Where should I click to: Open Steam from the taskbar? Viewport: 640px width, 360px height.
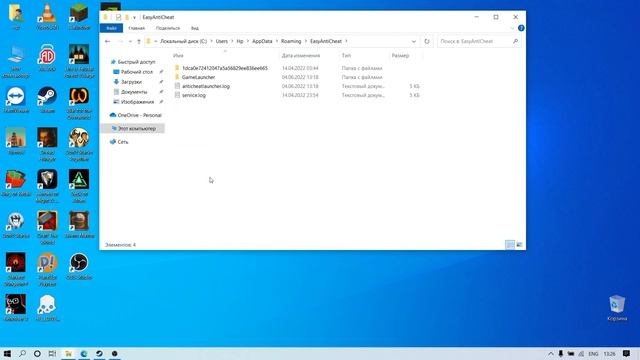tap(99, 353)
